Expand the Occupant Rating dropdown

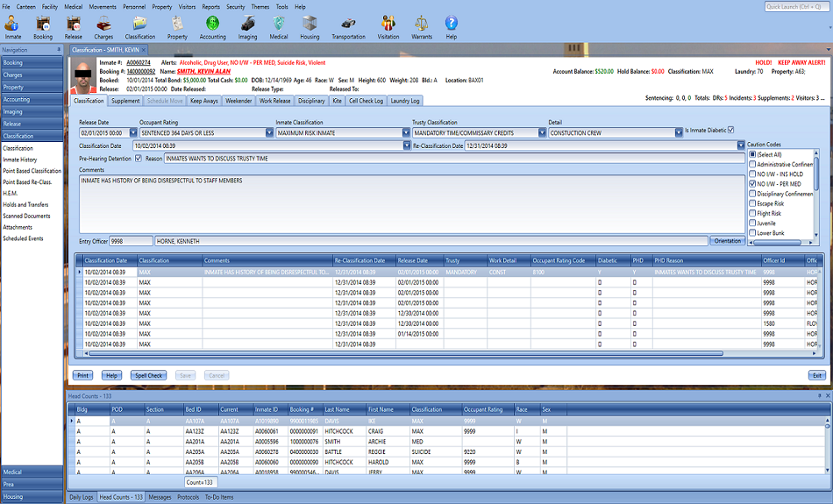pos(268,133)
